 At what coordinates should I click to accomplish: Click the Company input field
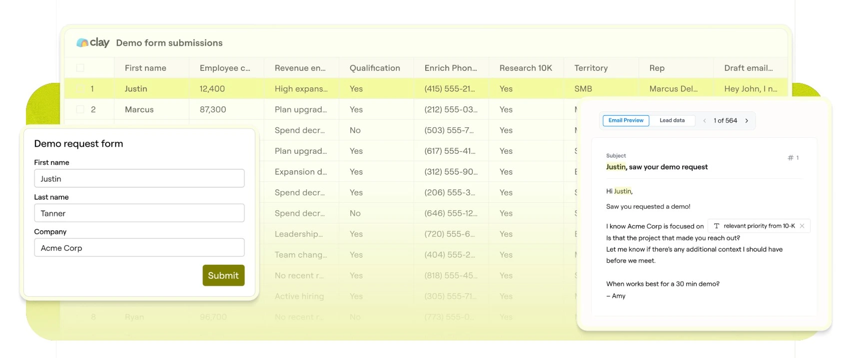tap(139, 248)
